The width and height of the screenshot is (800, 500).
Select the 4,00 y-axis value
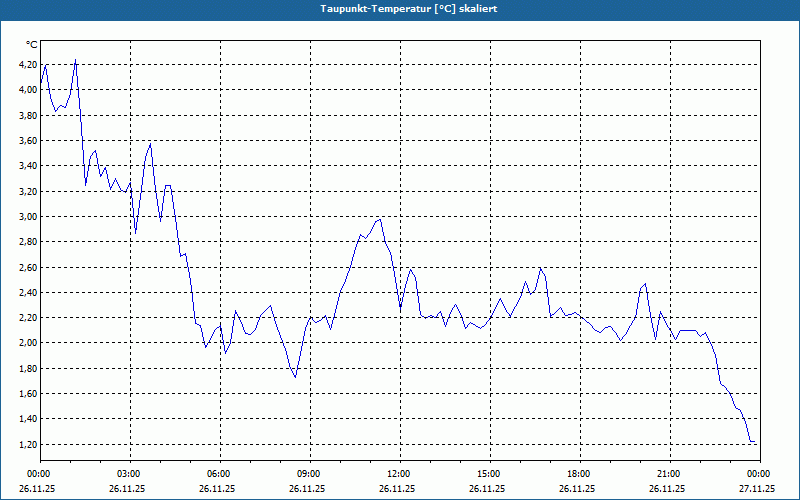(x=29, y=90)
